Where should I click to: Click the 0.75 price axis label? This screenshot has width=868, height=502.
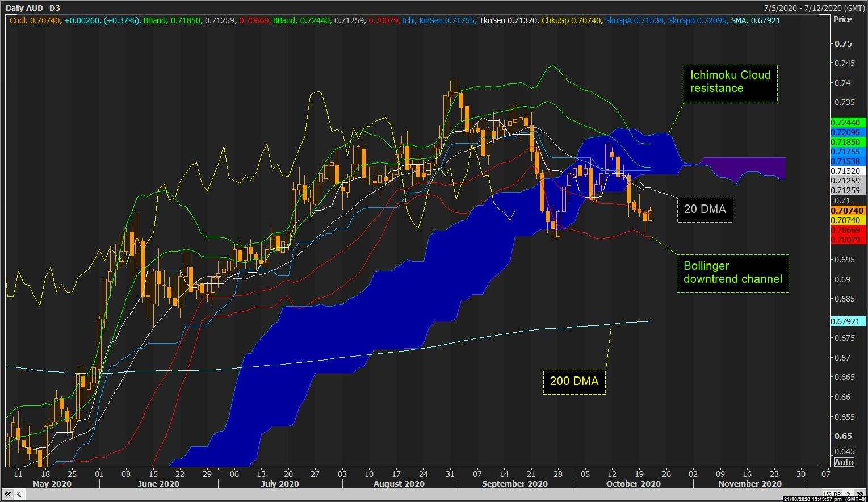[844, 44]
